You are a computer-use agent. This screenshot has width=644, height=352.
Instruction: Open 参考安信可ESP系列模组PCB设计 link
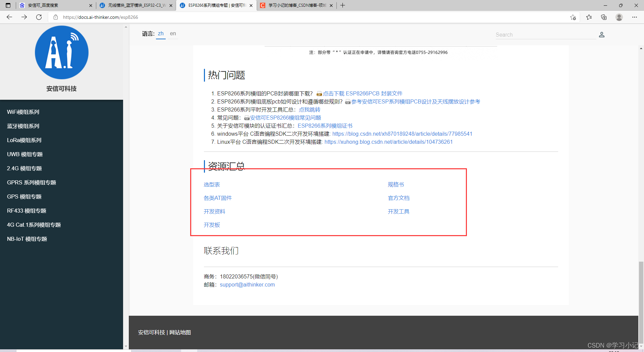(416, 102)
